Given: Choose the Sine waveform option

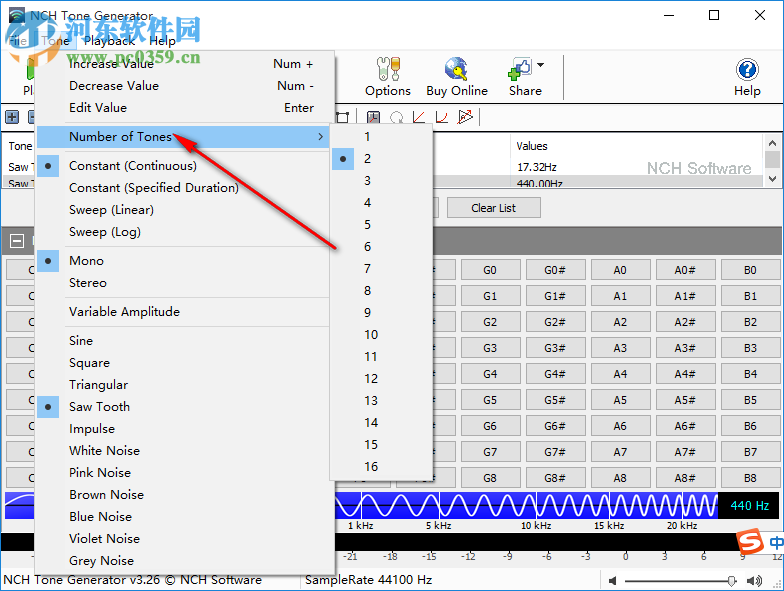Looking at the screenshot, I should pyautogui.click(x=81, y=341).
